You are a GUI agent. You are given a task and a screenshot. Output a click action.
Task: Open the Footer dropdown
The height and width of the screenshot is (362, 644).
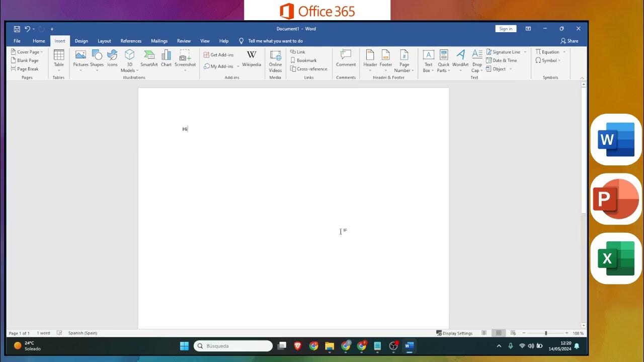[386, 61]
